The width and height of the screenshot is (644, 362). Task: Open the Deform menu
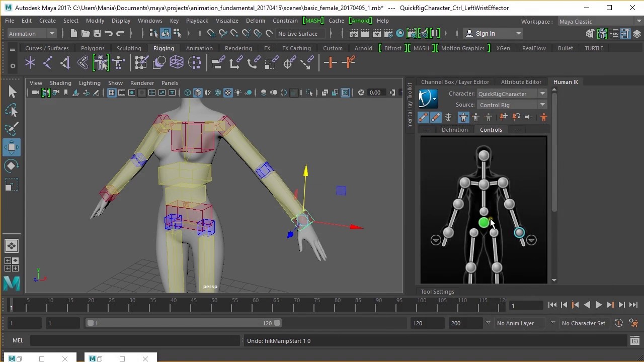click(255, 21)
